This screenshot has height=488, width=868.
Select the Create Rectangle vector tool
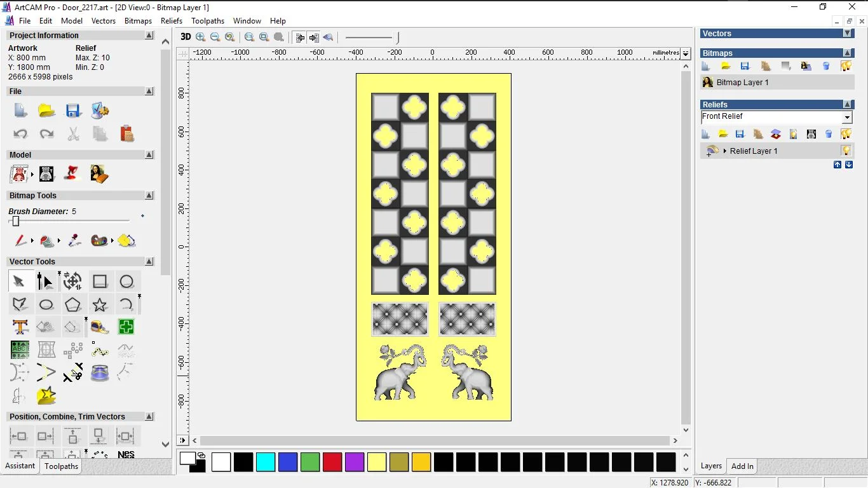tap(100, 281)
